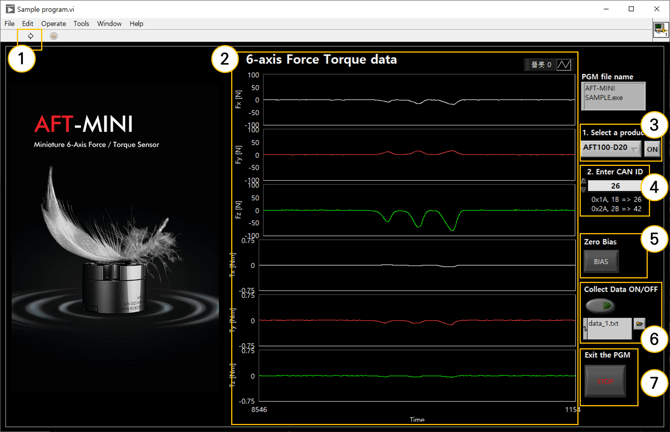This screenshot has height=432, width=670.
Task: Click the LabVIEW app icon in title bar
Action: pyautogui.click(x=9, y=9)
